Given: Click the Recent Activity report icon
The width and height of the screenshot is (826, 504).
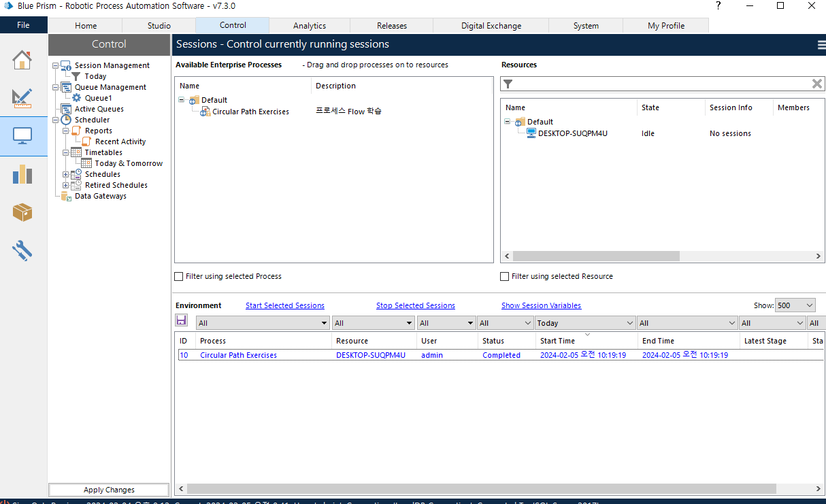Looking at the screenshot, I should tap(87, 141).
